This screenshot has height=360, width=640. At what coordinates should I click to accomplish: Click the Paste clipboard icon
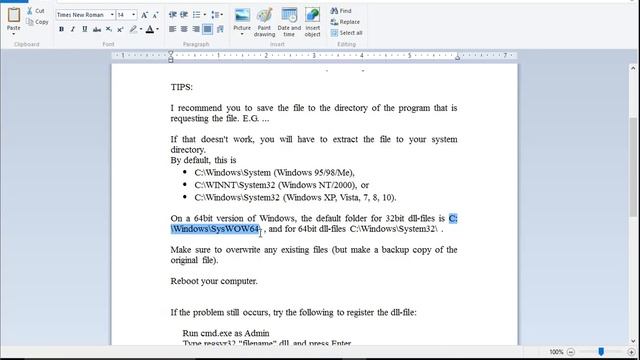[x=13, y=15]
